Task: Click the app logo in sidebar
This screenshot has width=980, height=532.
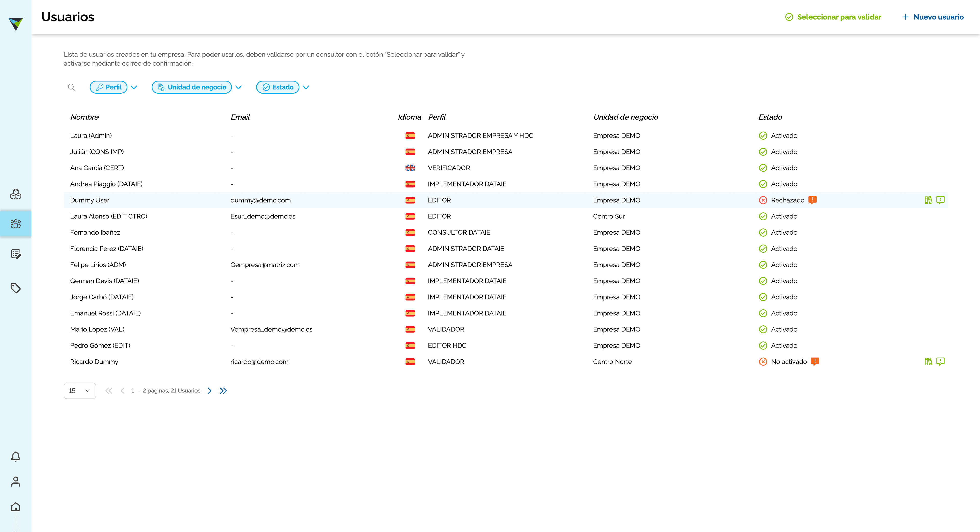Action: click(16, 24)
